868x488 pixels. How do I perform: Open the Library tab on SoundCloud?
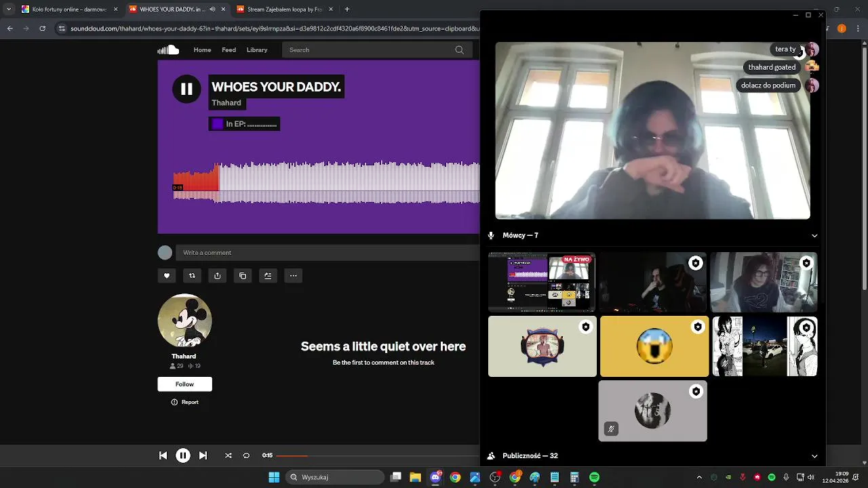click(257, 49)
